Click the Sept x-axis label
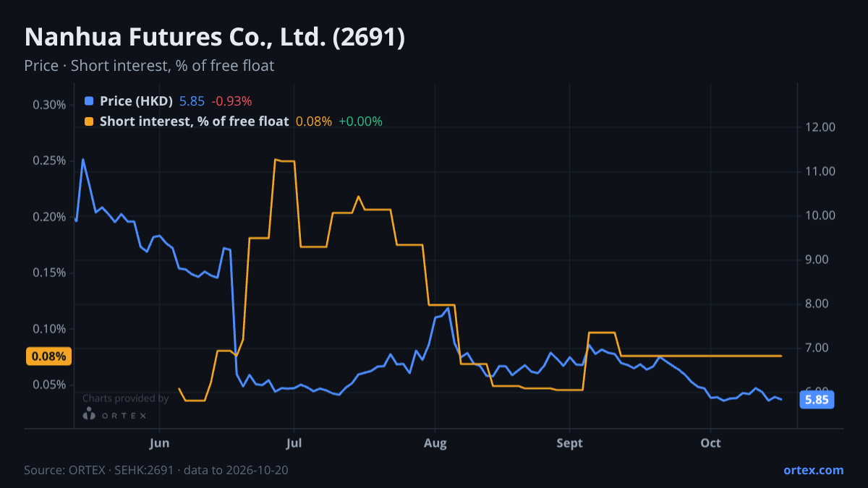The height and width of the screenshot is (488, 868). [x=570, y=443]
